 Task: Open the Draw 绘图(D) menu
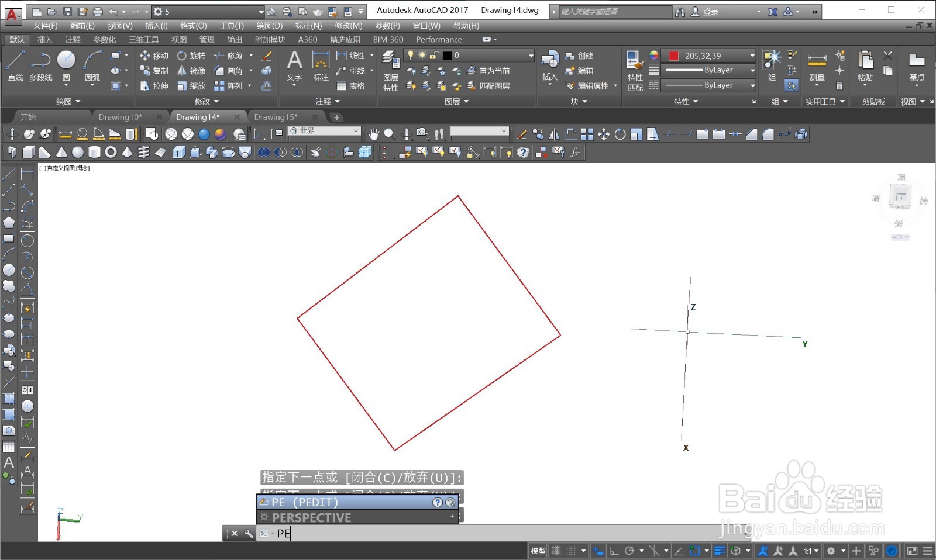click(x=269, y=26)
